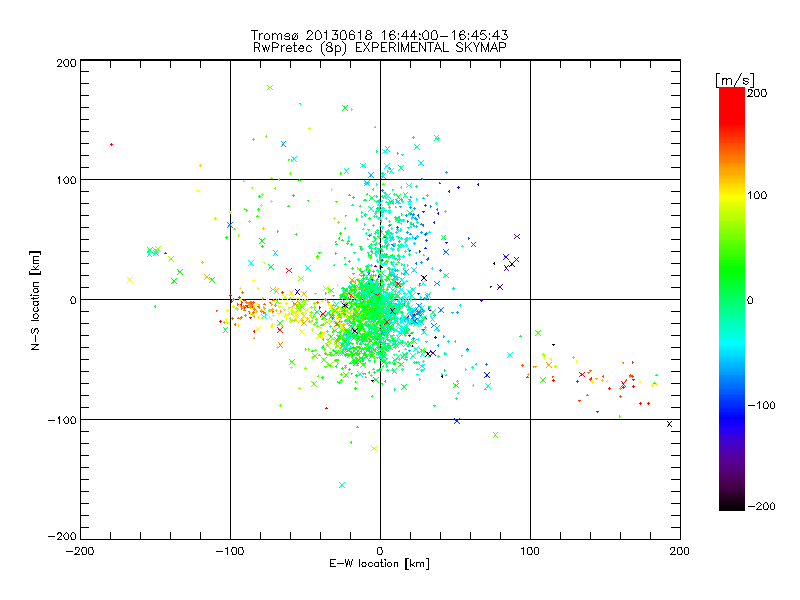Click the x-axis tick label 0
This screenshot has height=600, width=800.
380,552
